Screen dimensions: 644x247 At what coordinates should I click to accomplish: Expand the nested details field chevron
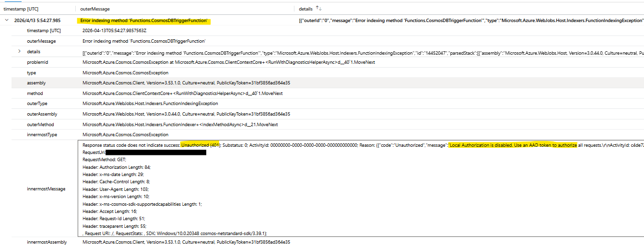20,51
